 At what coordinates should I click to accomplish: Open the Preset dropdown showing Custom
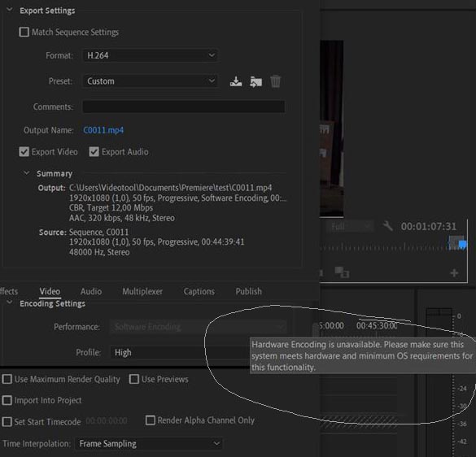(x=151, y=81)
